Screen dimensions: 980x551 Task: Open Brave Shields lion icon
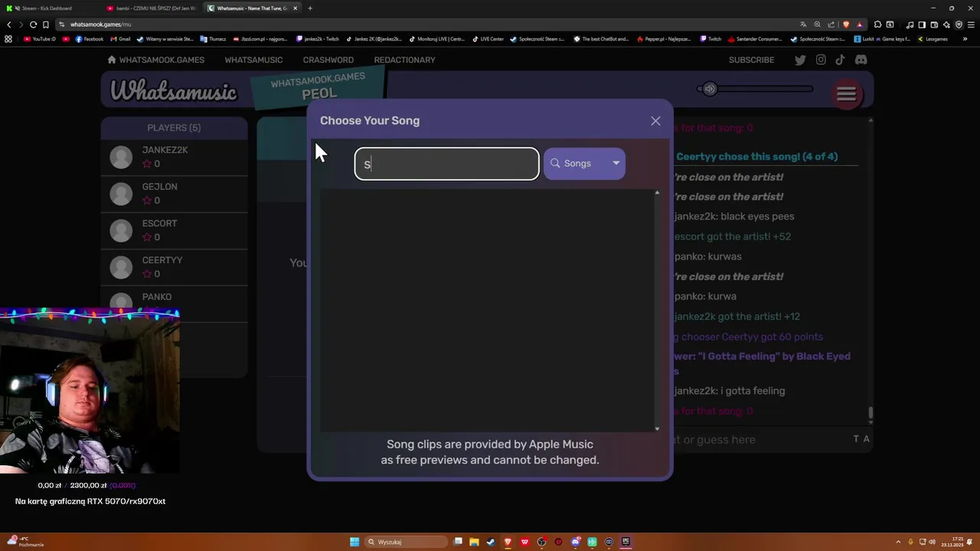846,24
